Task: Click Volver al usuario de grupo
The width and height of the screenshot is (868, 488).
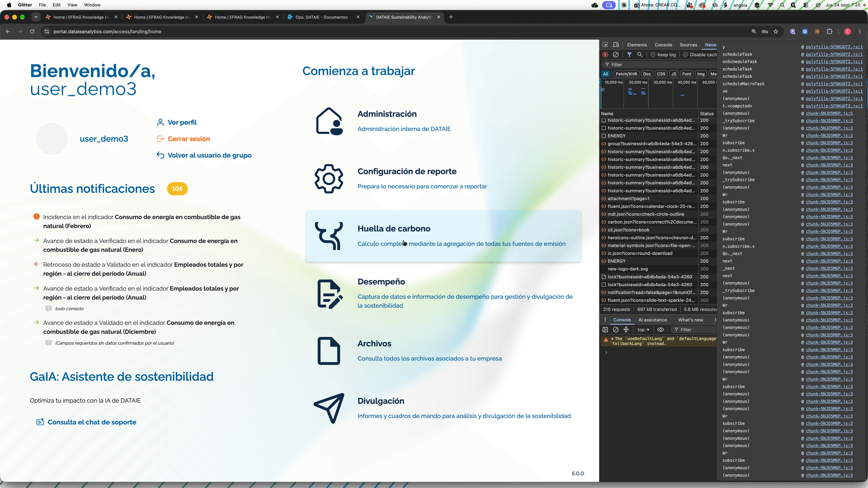Action: click(204, 155)
